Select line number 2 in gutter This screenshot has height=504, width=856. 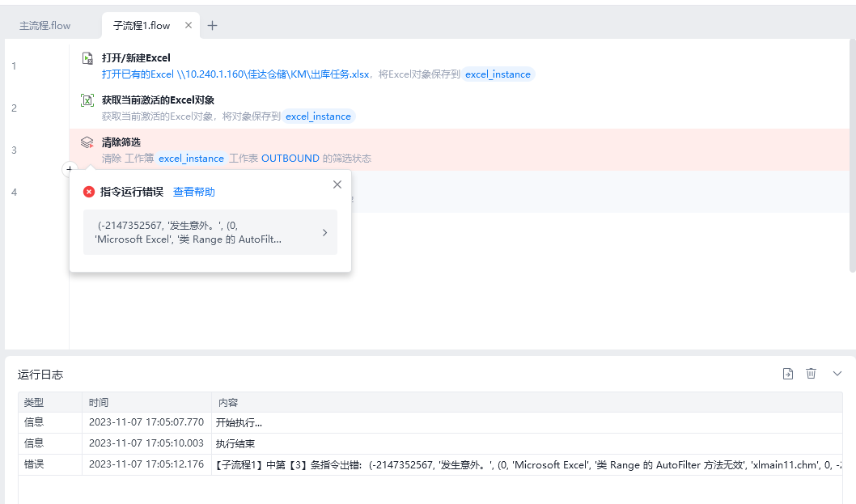(x=15, y=108)
